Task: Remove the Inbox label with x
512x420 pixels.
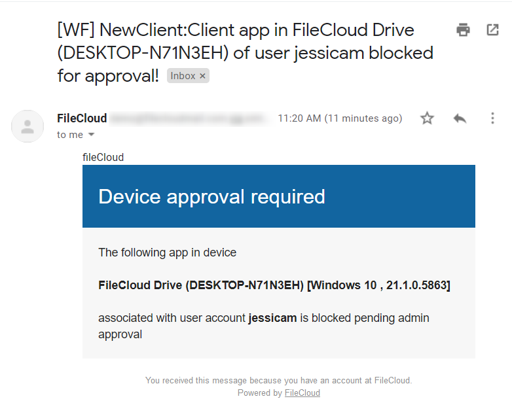Action: tap(203, 76)
